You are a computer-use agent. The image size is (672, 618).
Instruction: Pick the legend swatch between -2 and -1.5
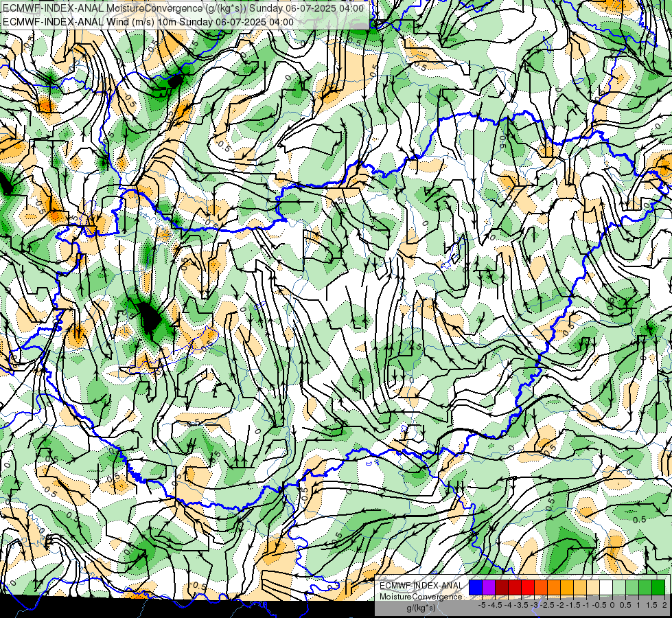(x=567, y=588)
